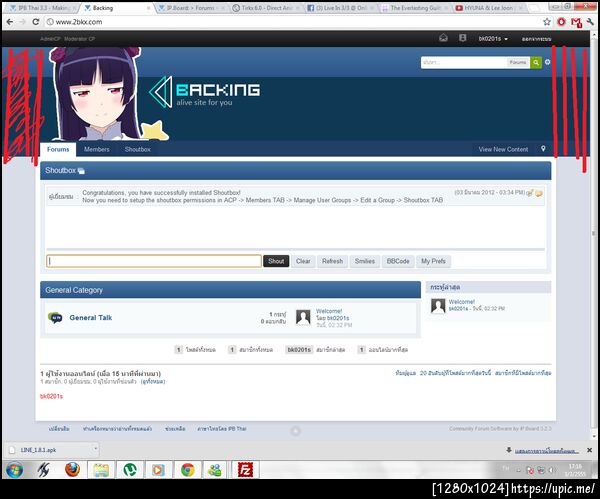
Task: Click the volume icon in system tray
Action: point(551,470)
